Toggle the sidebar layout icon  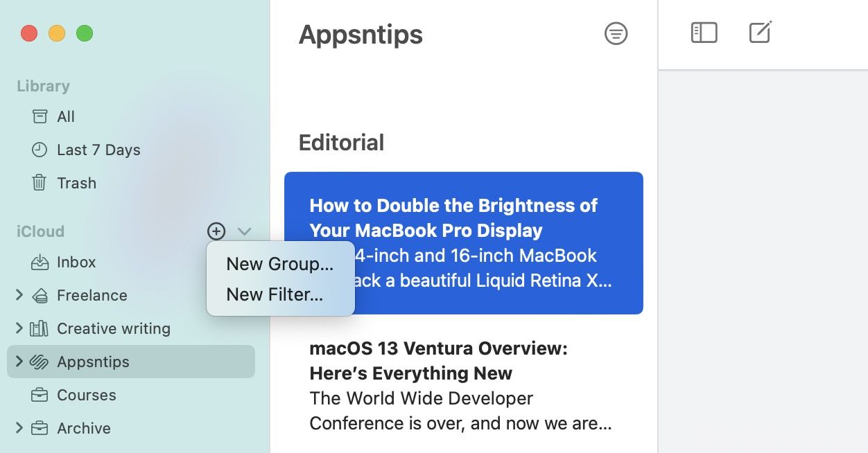[x=704, y=33]
